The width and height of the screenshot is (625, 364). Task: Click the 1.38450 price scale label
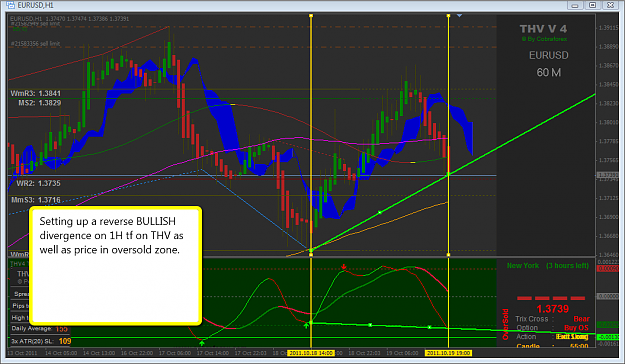(x=608, y=85)
